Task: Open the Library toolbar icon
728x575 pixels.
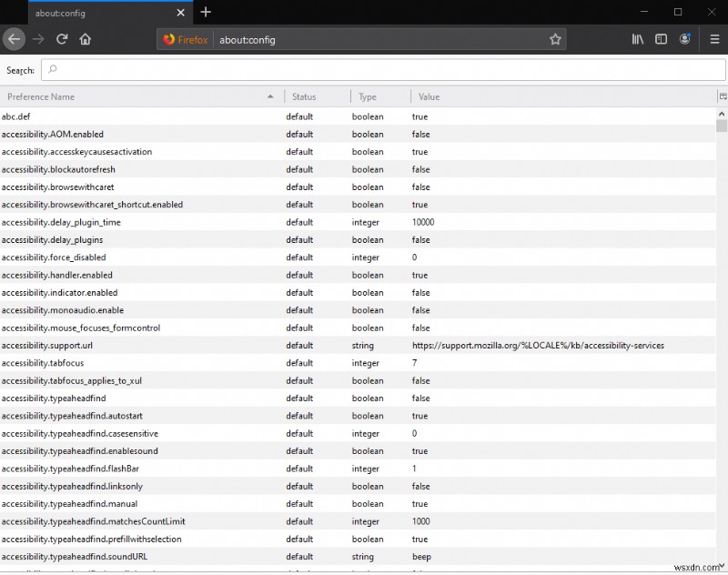Action: coord(638,39)
